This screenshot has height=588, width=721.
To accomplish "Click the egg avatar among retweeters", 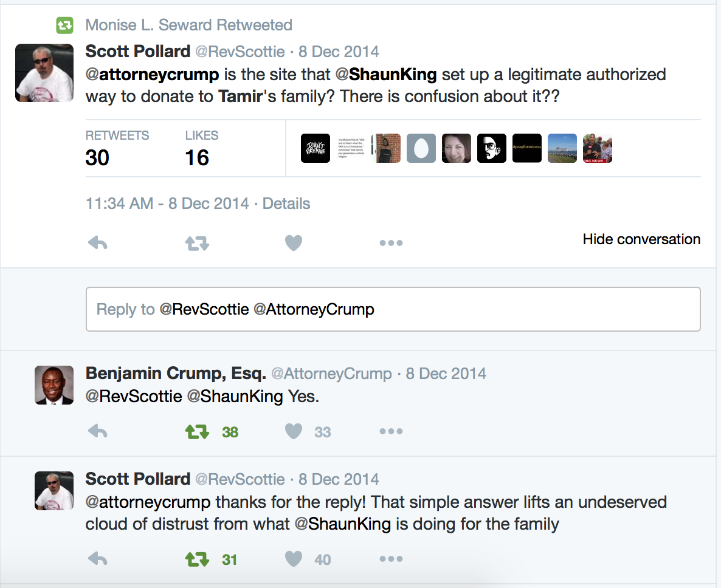I will click(421, 148).
